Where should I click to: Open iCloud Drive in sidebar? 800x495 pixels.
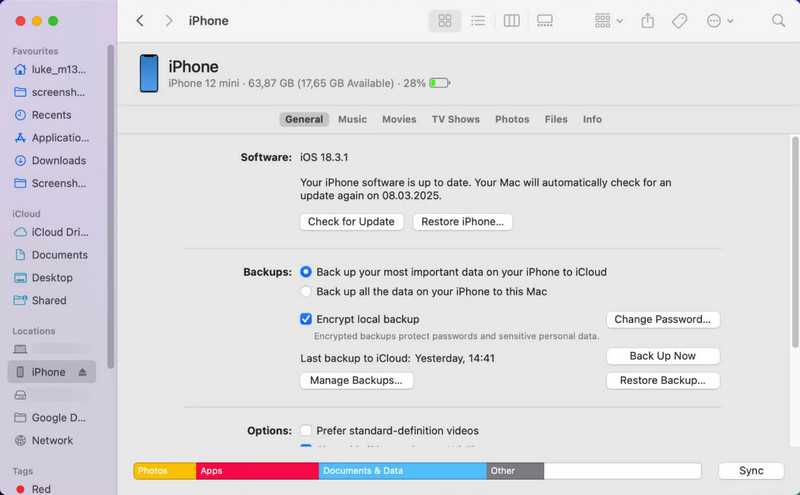click(x=51, y=232)
